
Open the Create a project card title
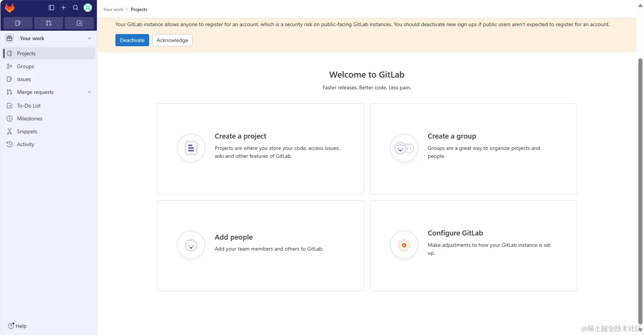[x=240, y=136]
